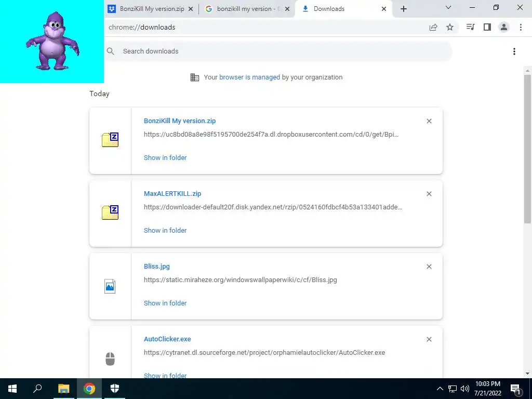Open File Explorer from taskbar

pos(63,389)
